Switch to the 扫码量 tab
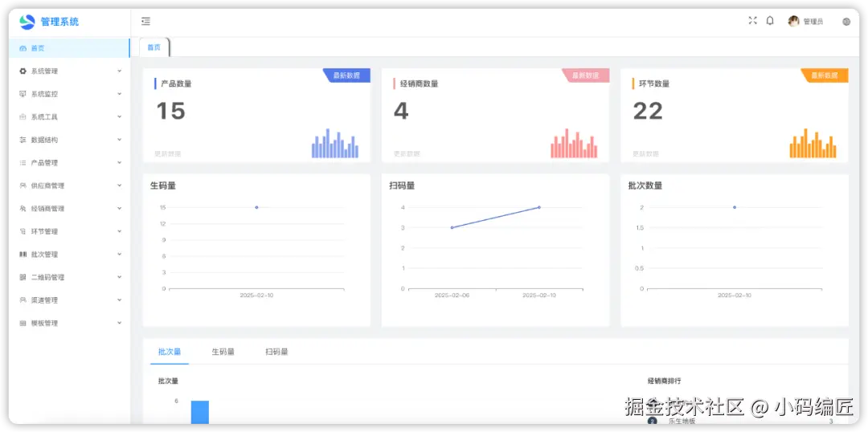Image resolution: width=868 pixels, height=432 pixels. coord(276,351)
